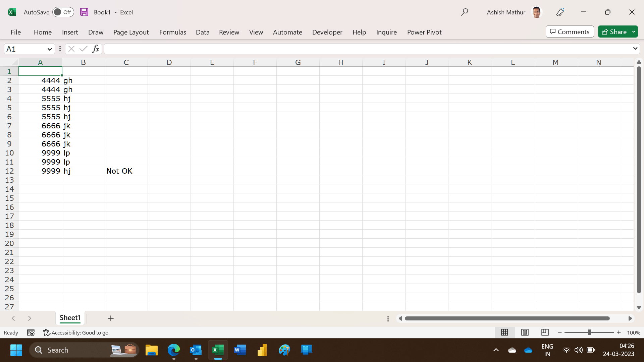The image size is (644, 362).
Task: Select the Draw tab
Action: (96, 32)
